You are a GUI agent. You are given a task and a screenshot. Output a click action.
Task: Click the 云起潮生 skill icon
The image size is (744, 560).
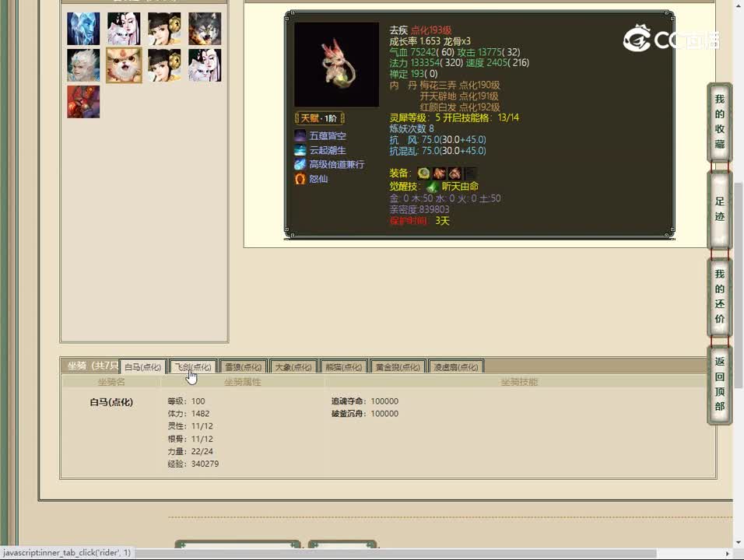pyautogui.click(x=300, y=150)
